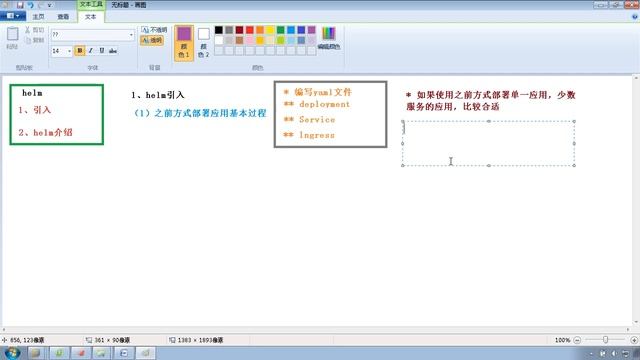The image size is (640, 360).
Task: Choose 透明 transparent background
Action: pyautogui.click(x=152, y=40)
